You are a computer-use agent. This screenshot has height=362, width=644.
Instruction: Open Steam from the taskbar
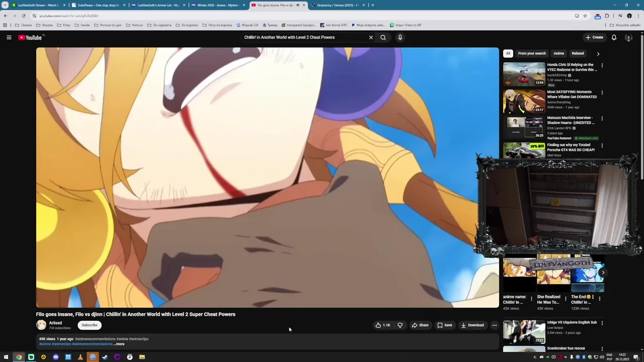point(105,357)
